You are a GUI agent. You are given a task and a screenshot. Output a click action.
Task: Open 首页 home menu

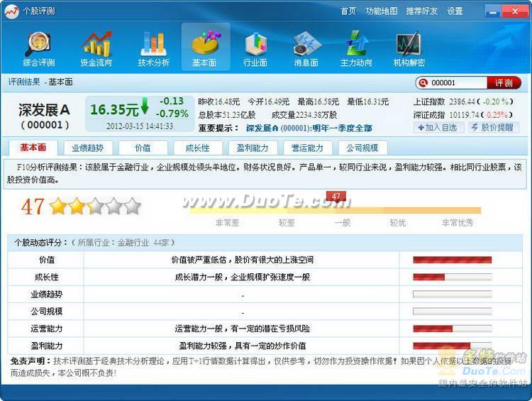coord(348,11)
